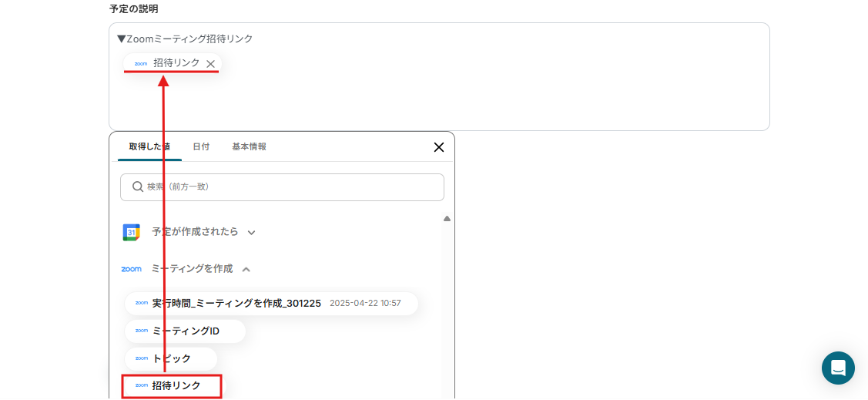Click the Zoom icon in the 招待リンク chip
The width and height of the screenshot is (868, 400).
click(141, 64)
